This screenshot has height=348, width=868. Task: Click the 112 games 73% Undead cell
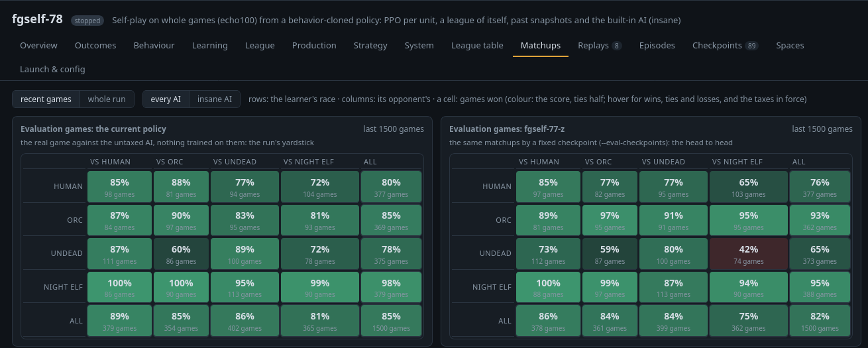548,254
